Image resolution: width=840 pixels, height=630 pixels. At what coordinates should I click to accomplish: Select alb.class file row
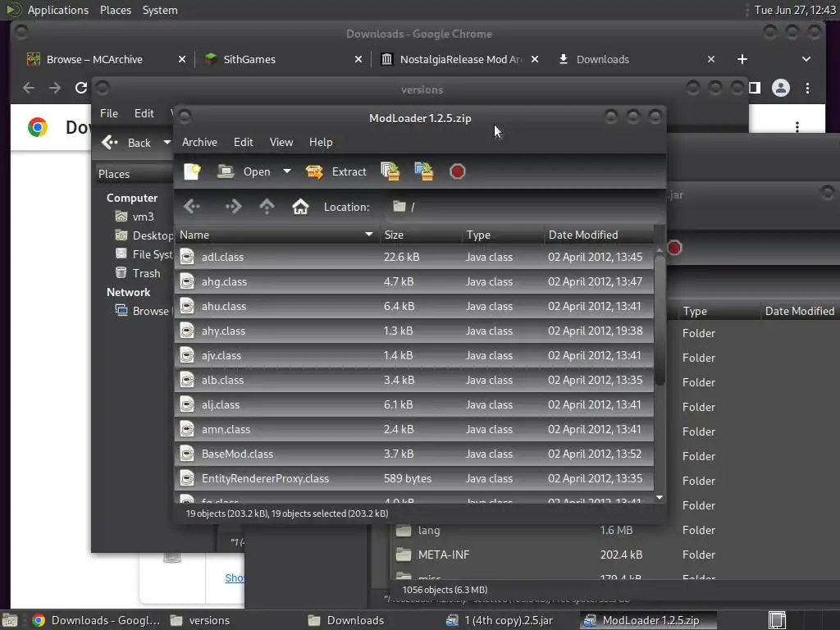pos(413,380)
